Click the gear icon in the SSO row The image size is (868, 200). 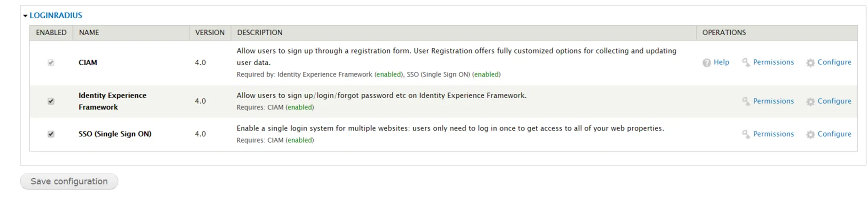point(810,135)
